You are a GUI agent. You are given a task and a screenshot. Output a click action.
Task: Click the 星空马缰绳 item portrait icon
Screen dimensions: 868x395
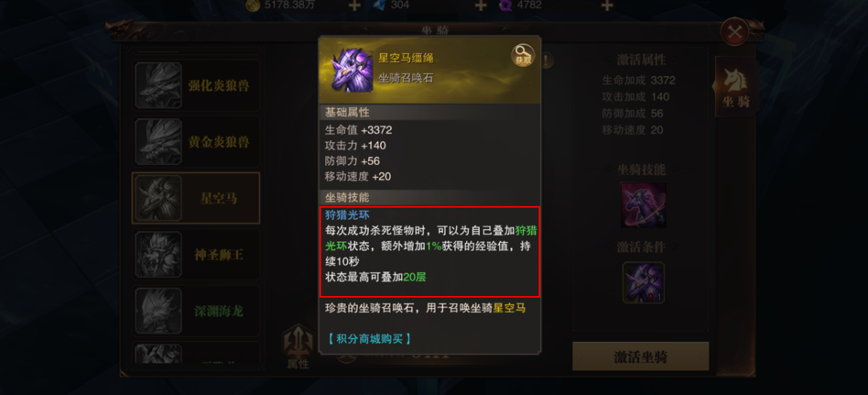[x=352, y=70]
